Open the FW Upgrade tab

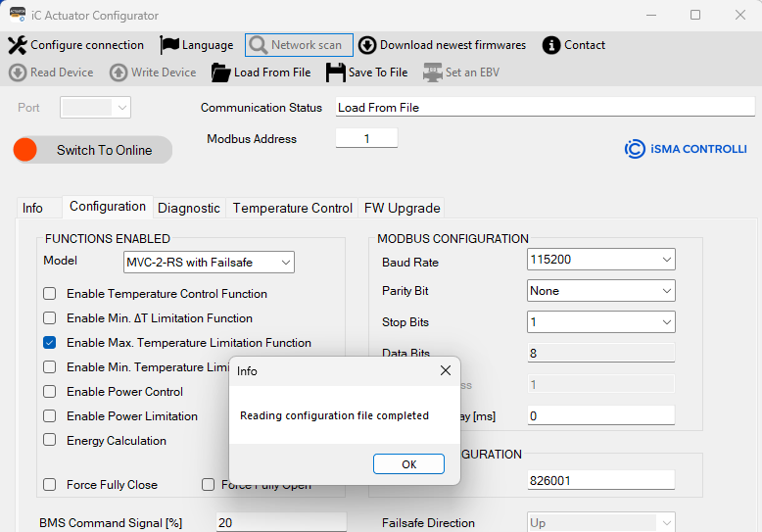402,208
